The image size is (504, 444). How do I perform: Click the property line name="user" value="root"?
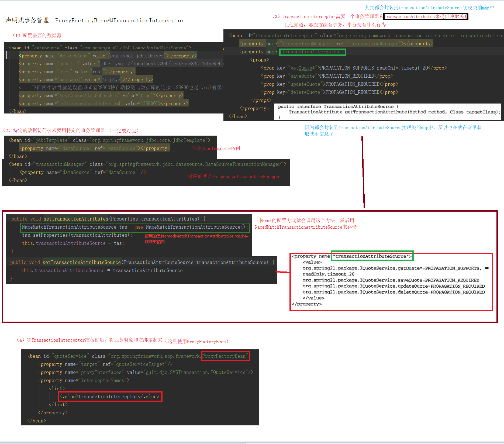(77, 72)
